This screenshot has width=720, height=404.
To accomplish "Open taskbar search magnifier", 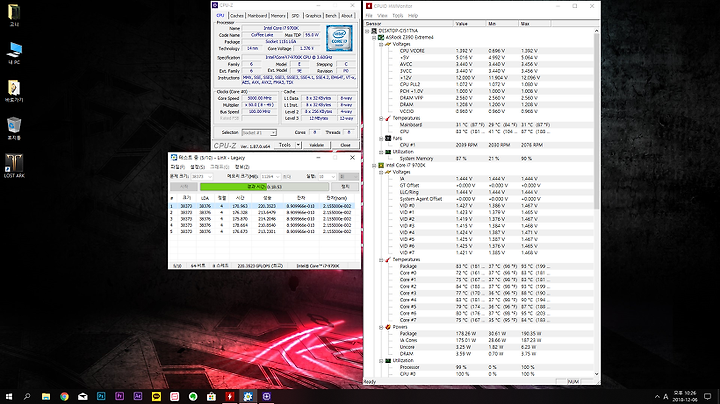I will pos(27,396).
